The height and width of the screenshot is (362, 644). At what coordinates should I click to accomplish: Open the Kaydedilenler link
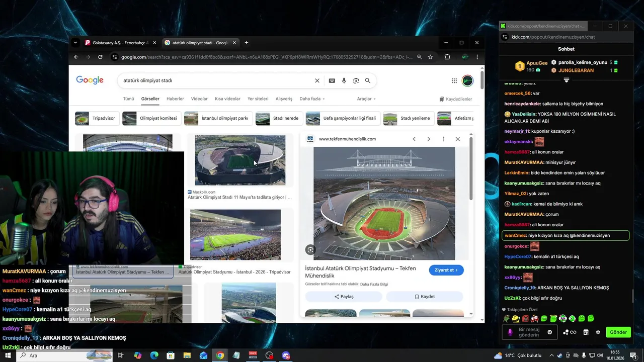(455, 99)
